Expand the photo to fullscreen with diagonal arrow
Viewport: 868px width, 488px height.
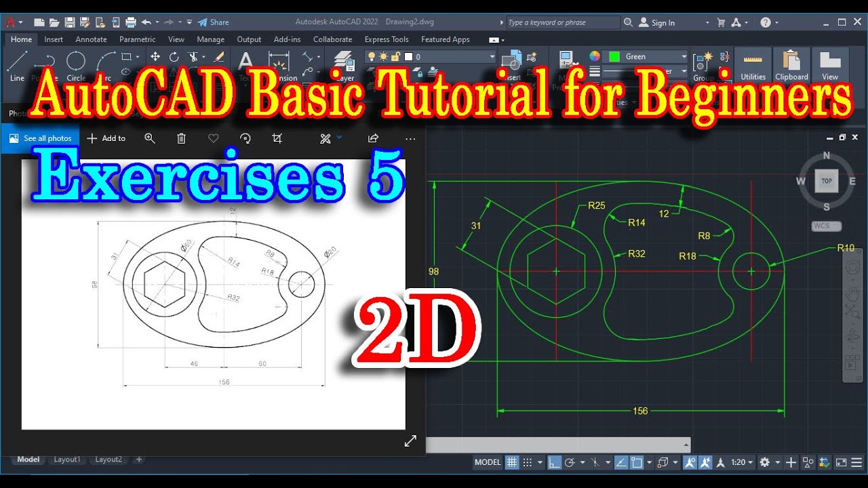point(410,441)
